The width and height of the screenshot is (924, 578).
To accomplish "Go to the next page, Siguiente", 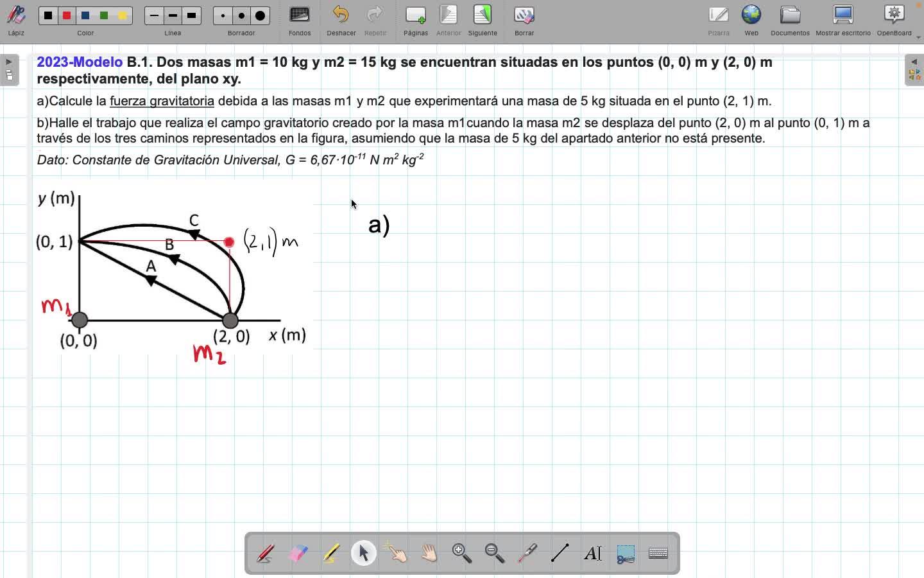I will point(483,20).
